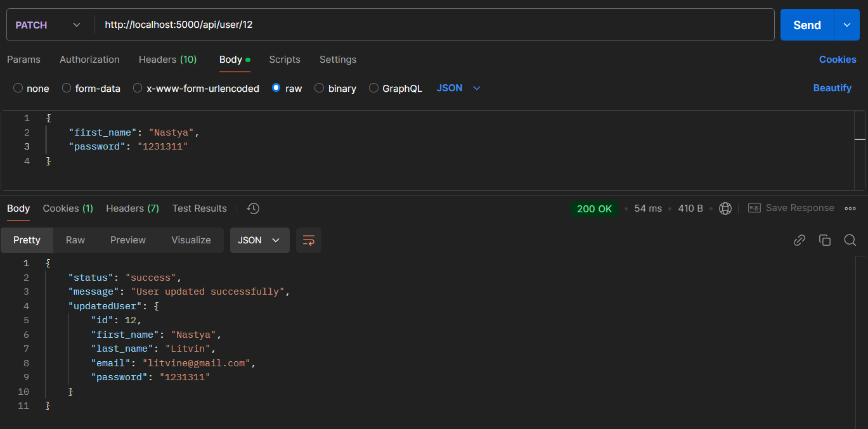Click the Save Response button text

[800, 208]
